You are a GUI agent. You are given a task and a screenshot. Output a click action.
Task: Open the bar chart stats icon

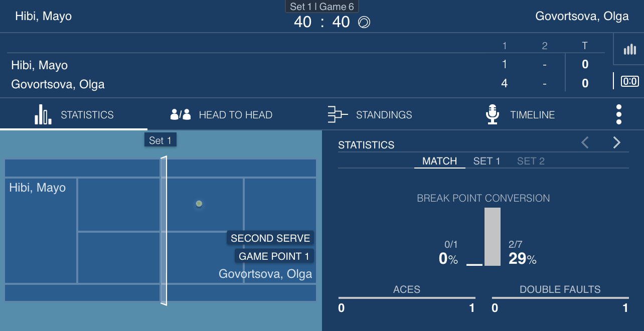click(x=629, y=49)
